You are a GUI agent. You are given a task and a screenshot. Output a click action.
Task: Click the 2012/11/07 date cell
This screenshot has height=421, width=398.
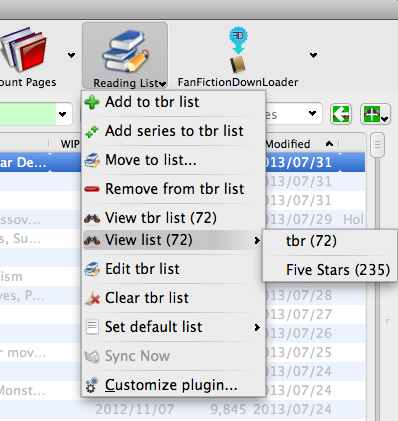[135, 409]
